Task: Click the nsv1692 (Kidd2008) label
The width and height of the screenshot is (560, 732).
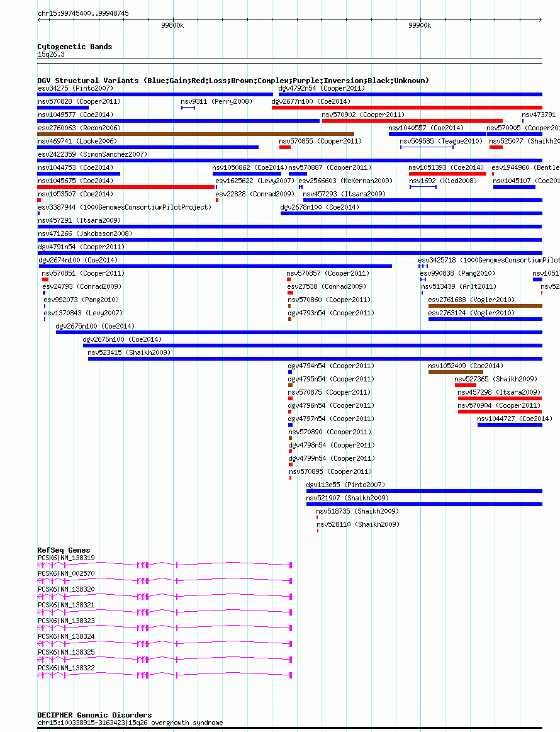Action: pyautogui.click(x=443, y=181)
